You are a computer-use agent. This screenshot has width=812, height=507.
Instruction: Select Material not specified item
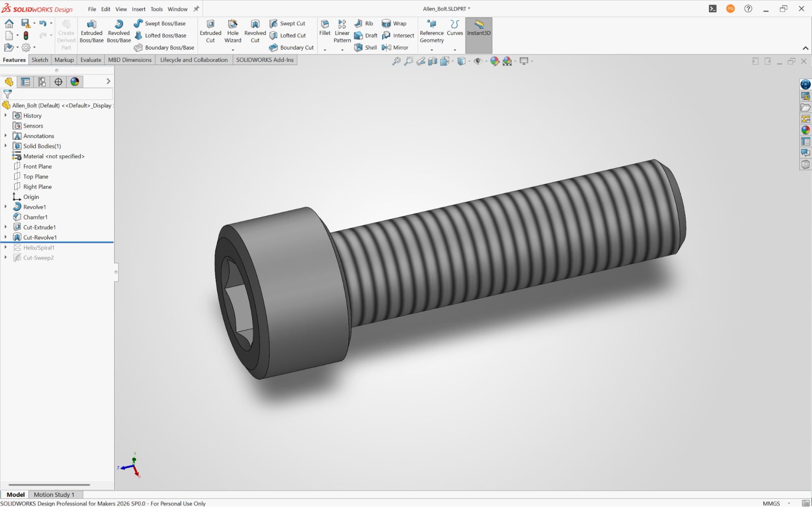(48, 156)
